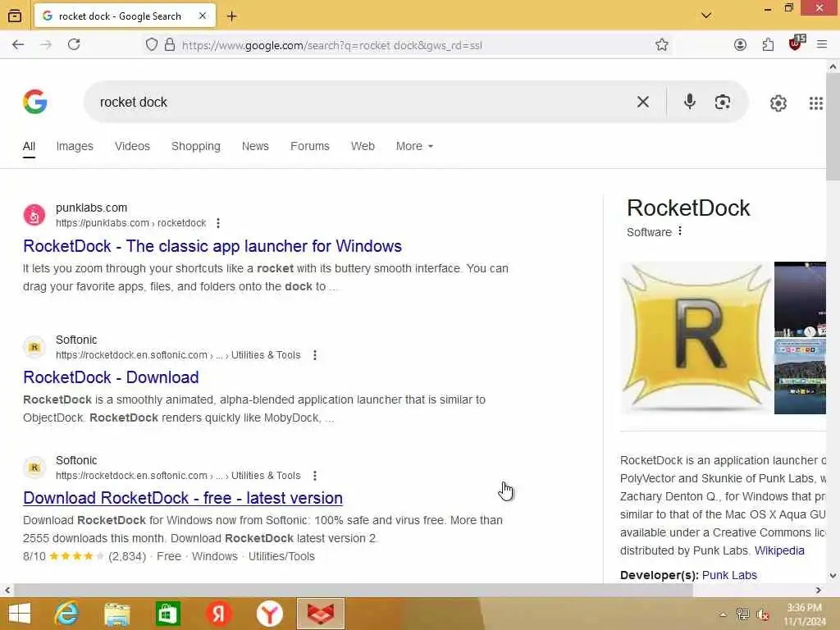
Task: Open Firefox account icon
Action: (x=740, y=44)
